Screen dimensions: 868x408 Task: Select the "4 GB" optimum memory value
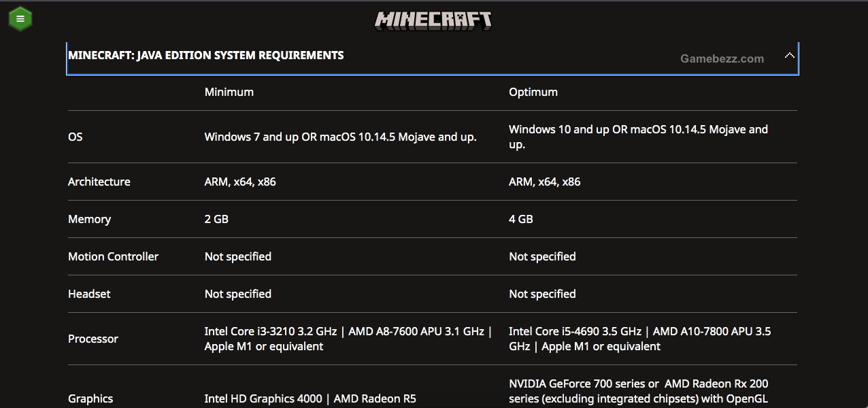521,219
